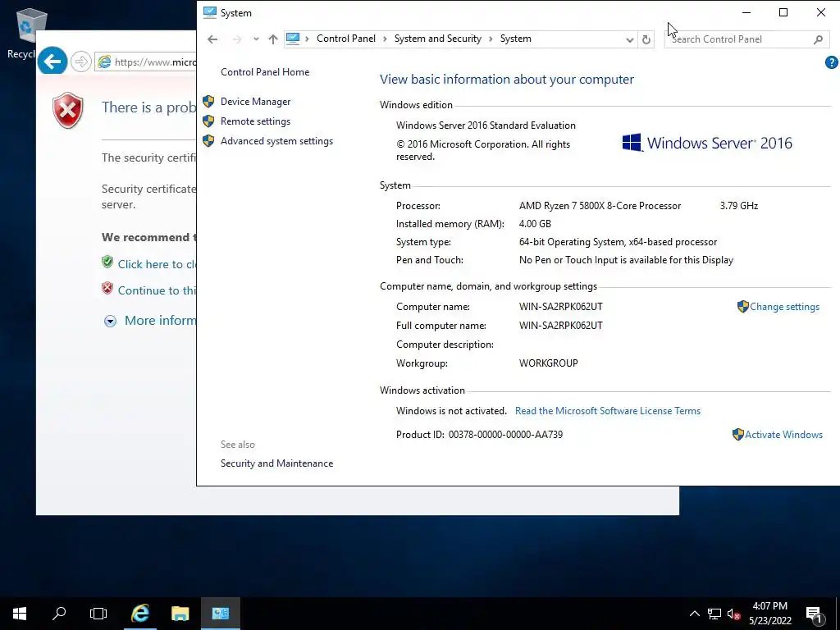Click the Windows Server 2016 logo
Screen dimensions: 840x630
(706, 143)
